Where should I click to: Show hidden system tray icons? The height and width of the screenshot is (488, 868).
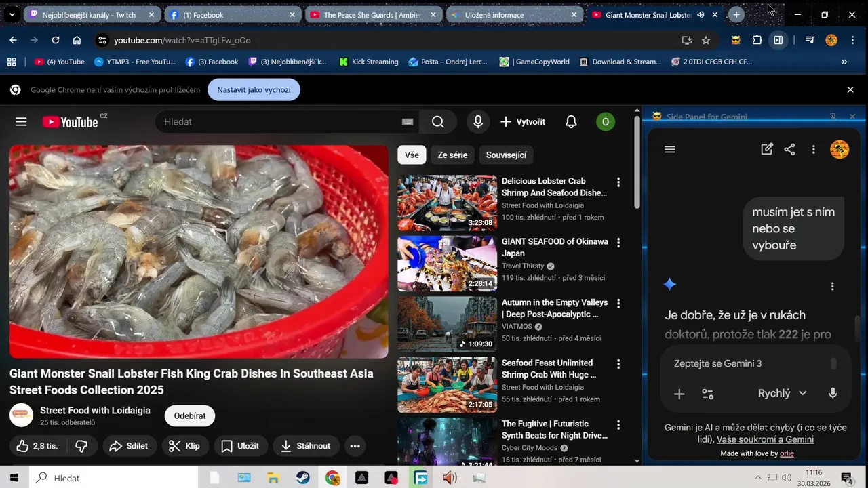pyautogui.click(x=757, y=478)
